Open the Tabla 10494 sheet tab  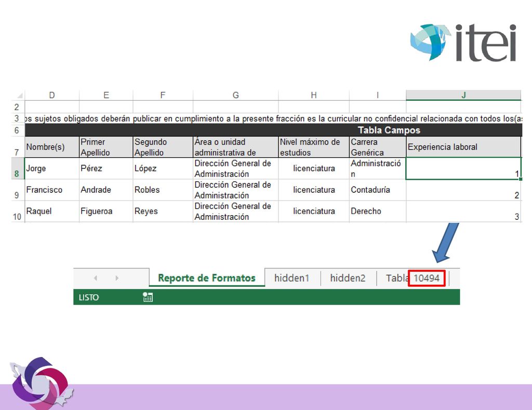click(413, 278)
